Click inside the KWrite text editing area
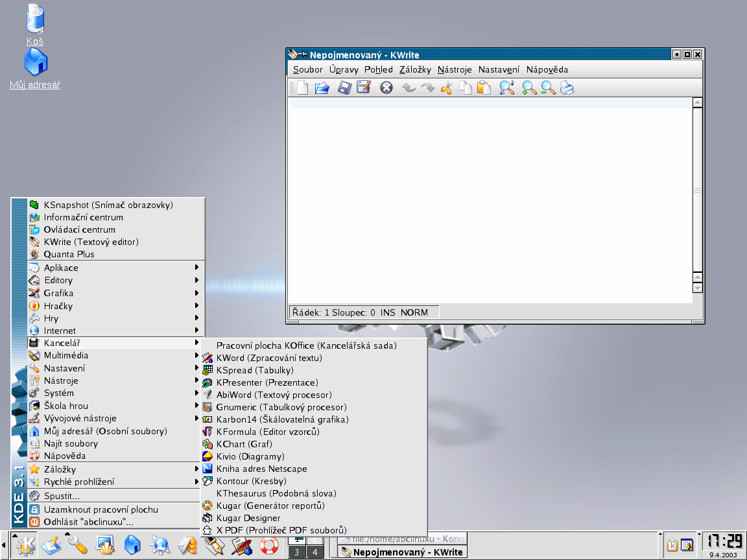The height and width of the screenshot is (560, 747). click(x=491, y=200)
